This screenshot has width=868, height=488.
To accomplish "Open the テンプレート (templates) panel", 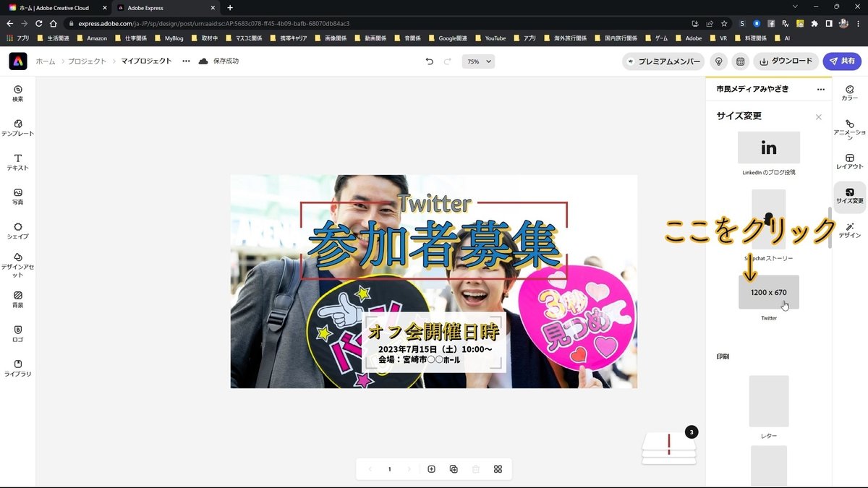I will click(x=18, y=128).
